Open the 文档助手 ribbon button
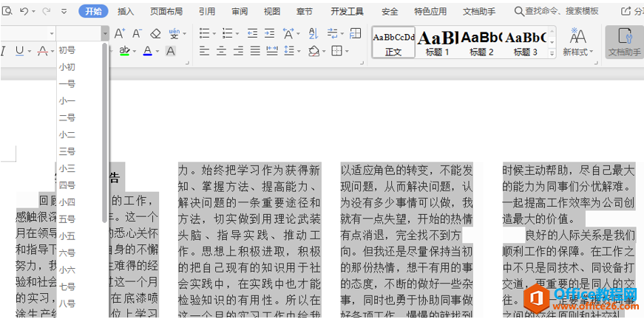Viewport: 644px width, 319px height. [x=624, y=42]
